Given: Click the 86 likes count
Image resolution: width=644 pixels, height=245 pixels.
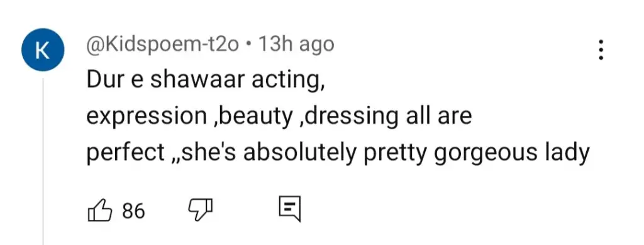Looking at the screenshot, I should (x=133, y=211).
